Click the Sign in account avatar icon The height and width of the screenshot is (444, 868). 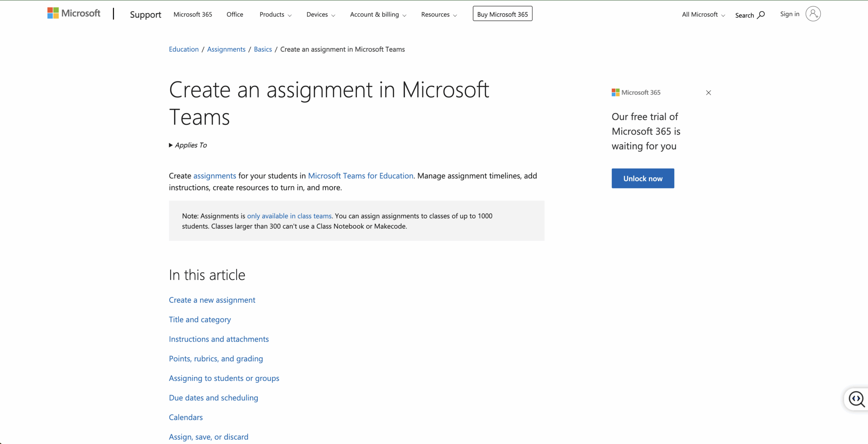(813, 14)
